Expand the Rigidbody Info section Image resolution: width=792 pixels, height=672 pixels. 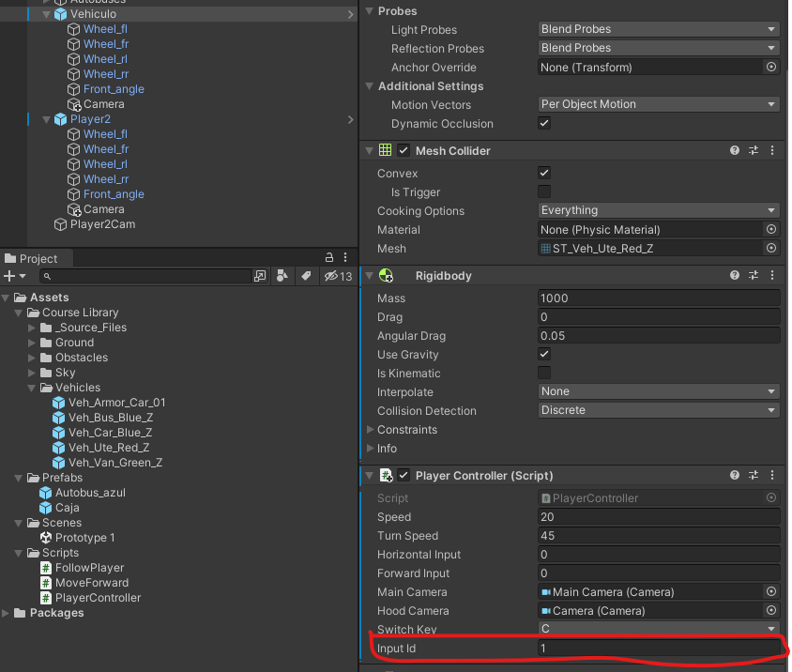(371, 449)
